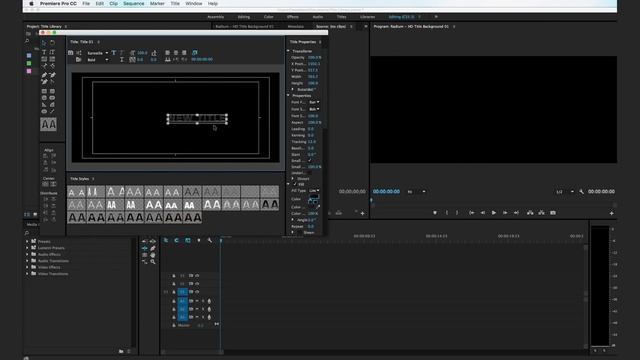Align title text center
The width and height of the screenshot is (640, 360).
pyautogui.click(x=176, y=53)
